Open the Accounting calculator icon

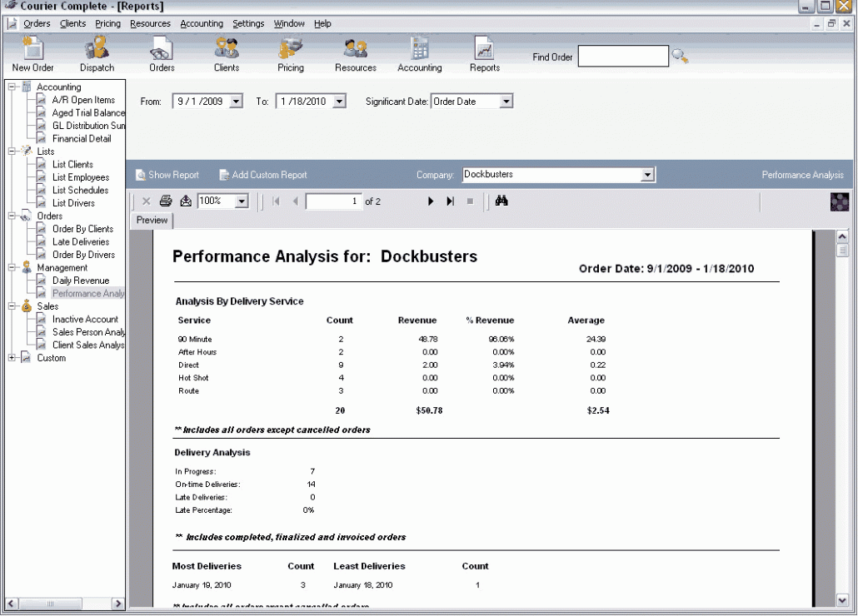coord(419,52)
